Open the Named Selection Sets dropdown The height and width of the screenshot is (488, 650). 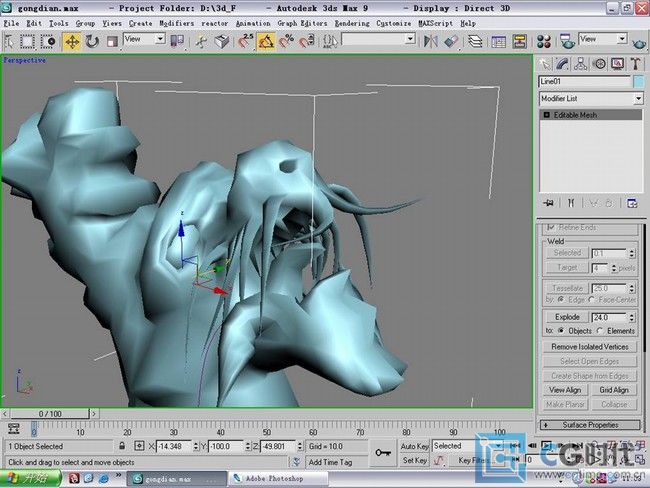378,39
